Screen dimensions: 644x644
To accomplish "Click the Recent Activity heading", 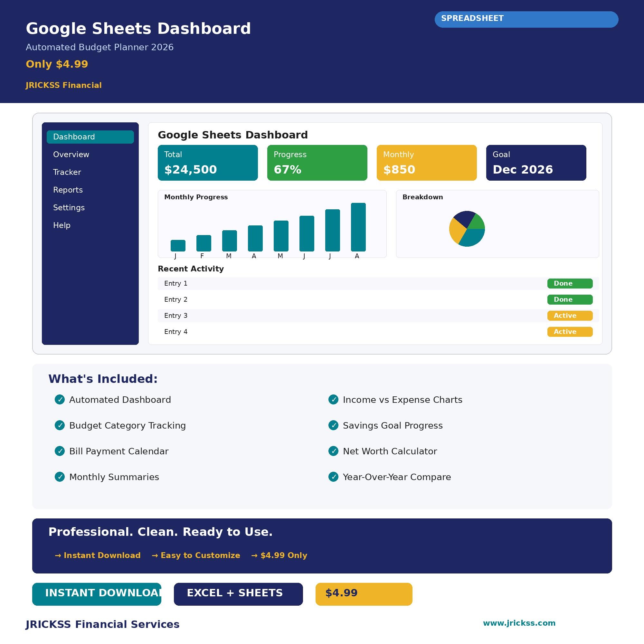I will (x=191, y=269).
